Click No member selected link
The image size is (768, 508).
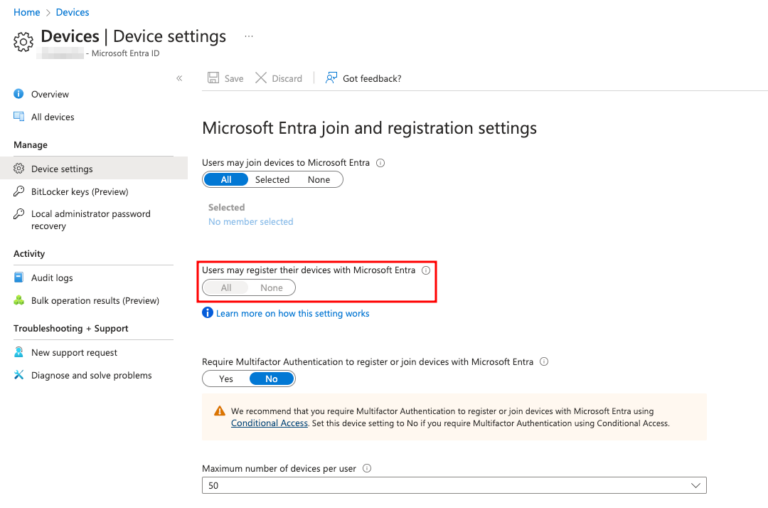250,222
